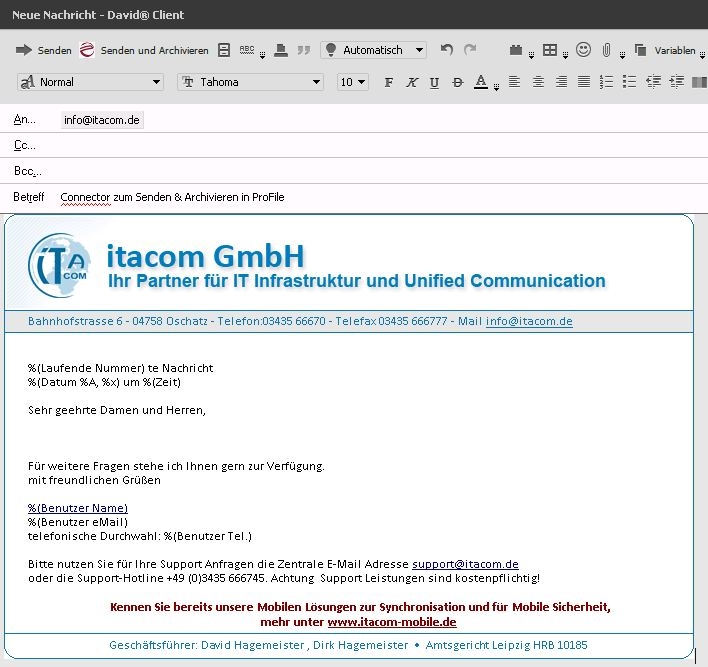Click the Cc... button
Screen dimensions: 708x667
24,145
